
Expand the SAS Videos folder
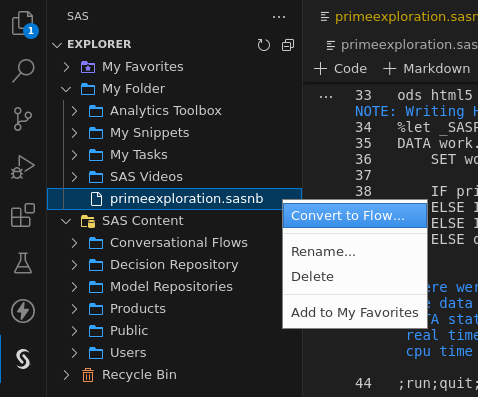click(x=74, y=177)
